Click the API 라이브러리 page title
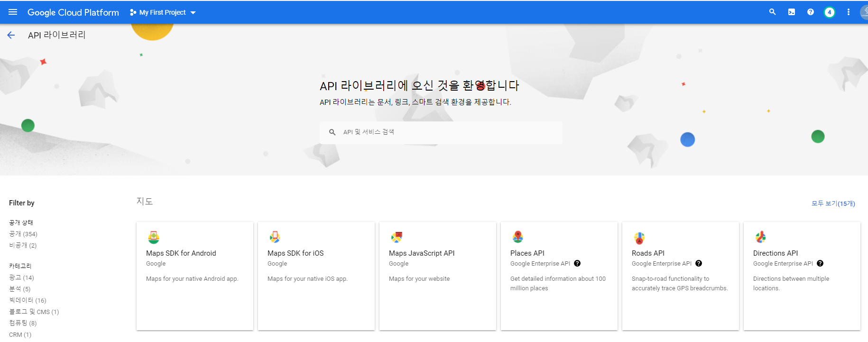868x342 pixels. 57,35
